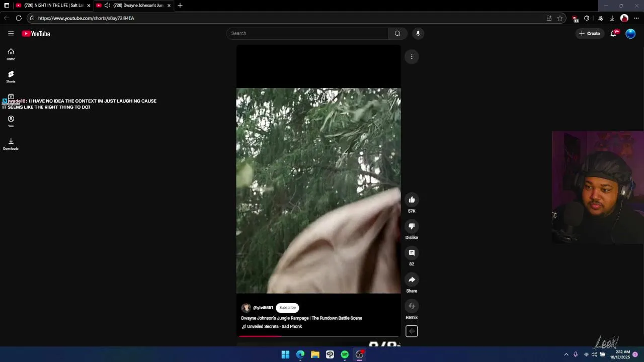The image size is (644, 362).
Task: Open a new browser tab
Action: click(x=180, y=6)
